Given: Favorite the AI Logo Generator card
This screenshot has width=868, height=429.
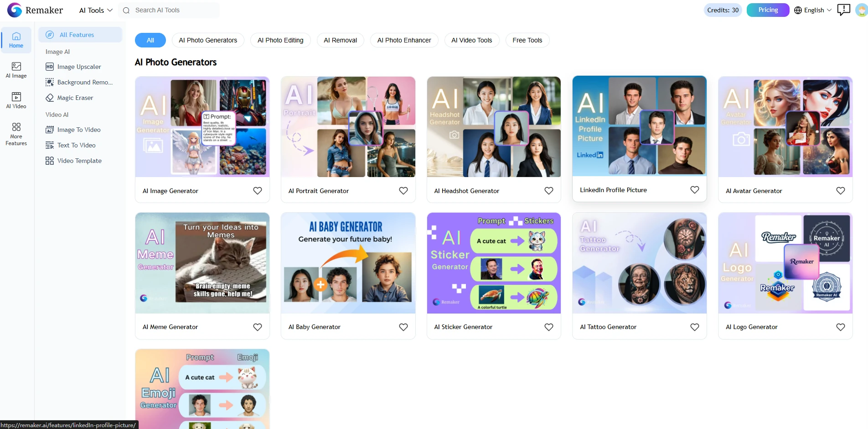Looking at the screenshot, I should pyautogui.click(x=841, y=327).
